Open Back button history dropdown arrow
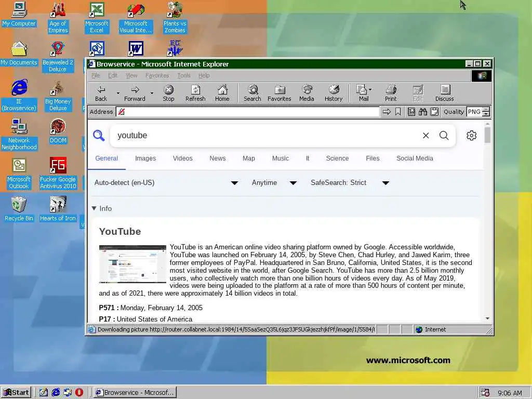The height and width of the screenshot is (399, 532). tap(118, 94)
